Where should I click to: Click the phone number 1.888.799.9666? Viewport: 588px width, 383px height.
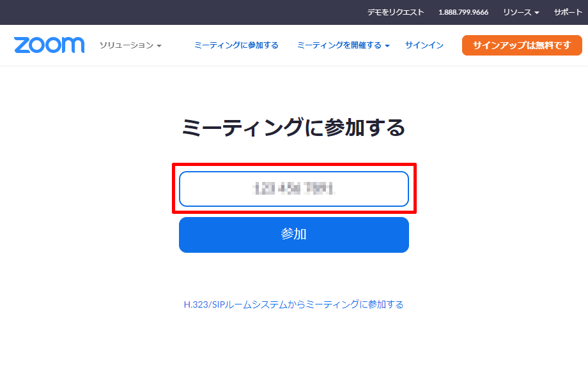click(463, 12)
